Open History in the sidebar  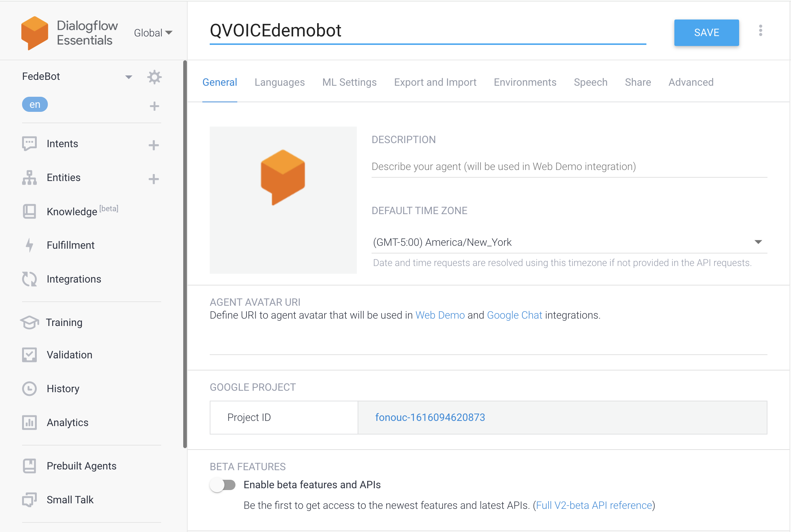63,389
